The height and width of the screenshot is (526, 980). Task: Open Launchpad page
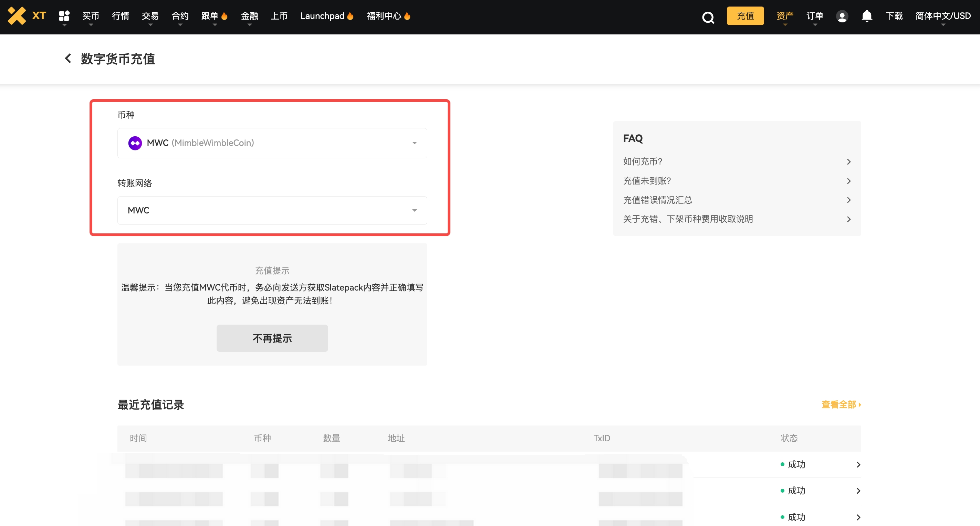coord(322,16)
